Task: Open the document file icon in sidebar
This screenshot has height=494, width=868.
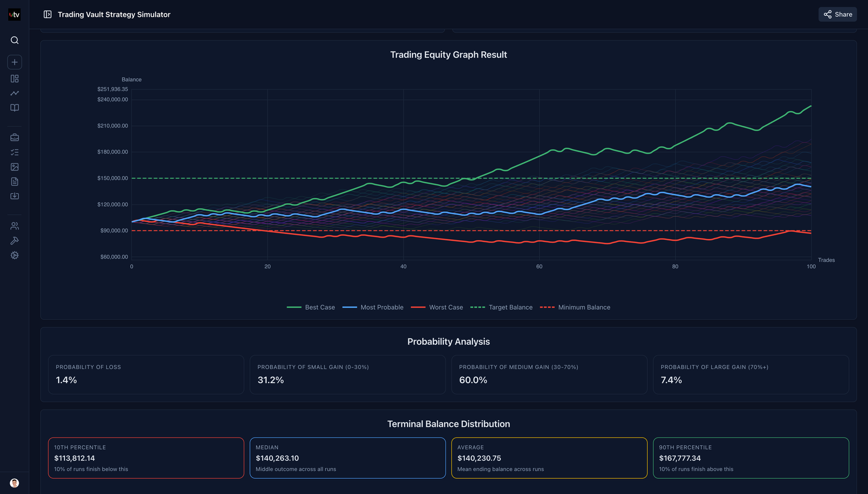Action: (x=15, y=182)
